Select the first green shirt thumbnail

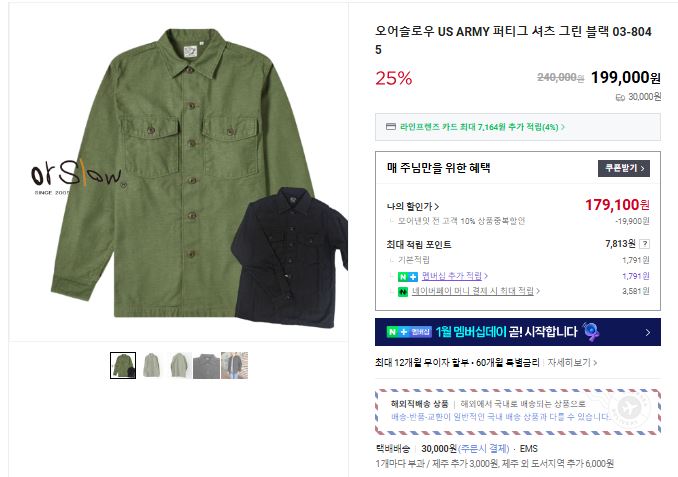pos(123,365)
